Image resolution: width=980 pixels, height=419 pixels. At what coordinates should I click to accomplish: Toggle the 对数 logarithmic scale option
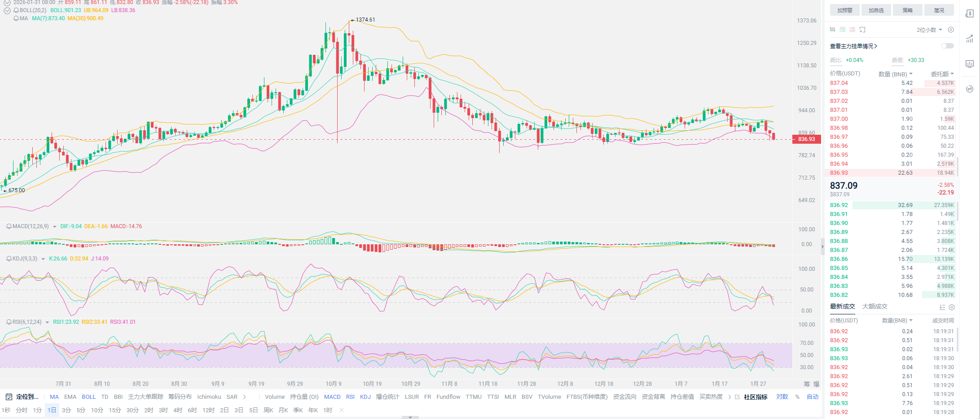(x=782, y=397)
